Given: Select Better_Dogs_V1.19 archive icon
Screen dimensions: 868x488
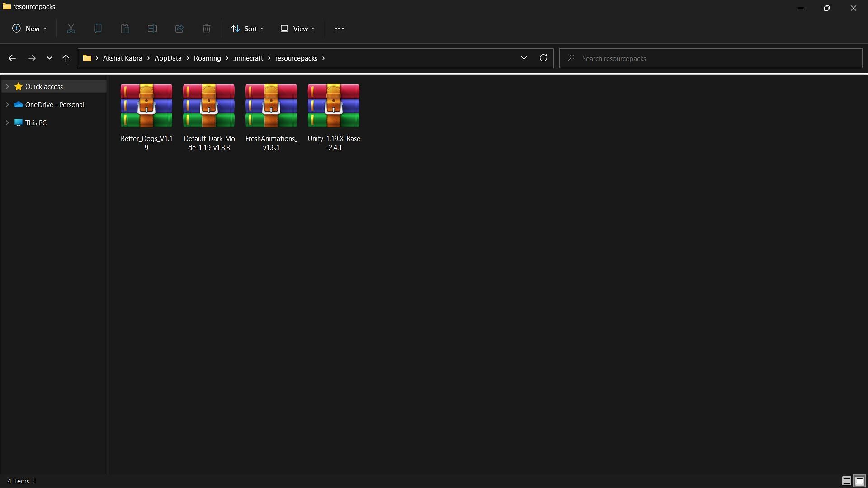Looking at the screenshot, I should pyautogui.click(x=146, y=105).
